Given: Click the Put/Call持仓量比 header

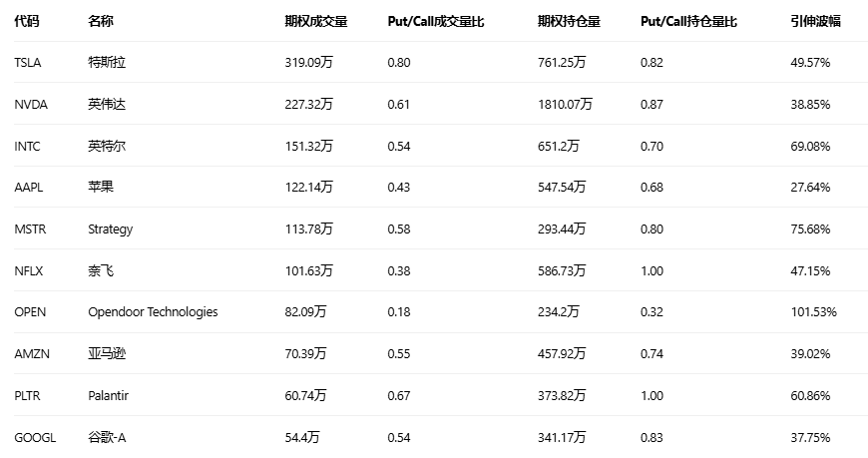Looking at the screenshot, I should (x=688, y=21).
